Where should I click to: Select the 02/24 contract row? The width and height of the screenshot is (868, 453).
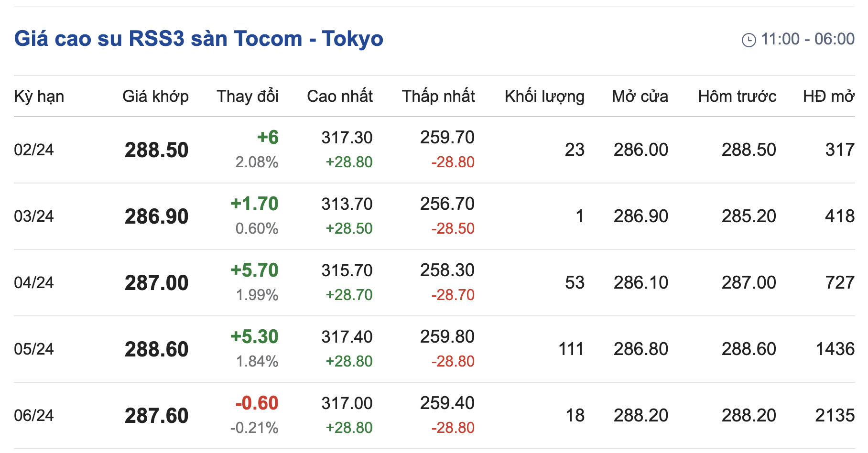34,150
